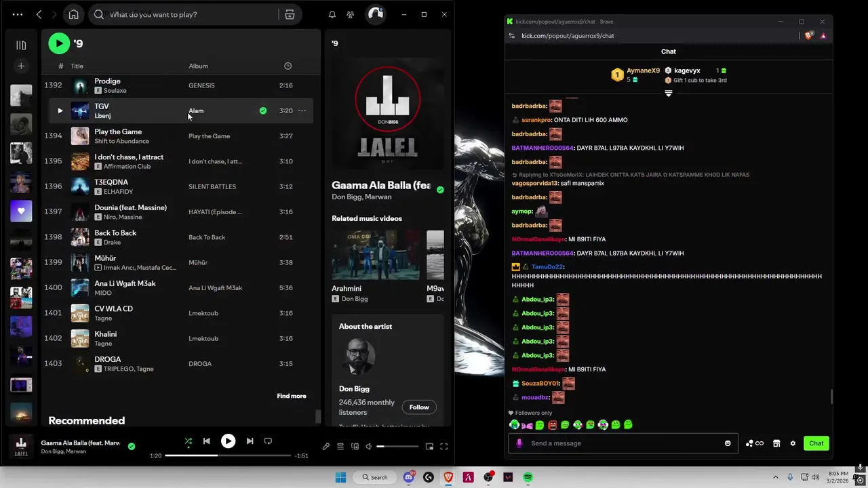The image size is (868, 488).
Task: Open the Kick shop store icon
Action: 776,443
